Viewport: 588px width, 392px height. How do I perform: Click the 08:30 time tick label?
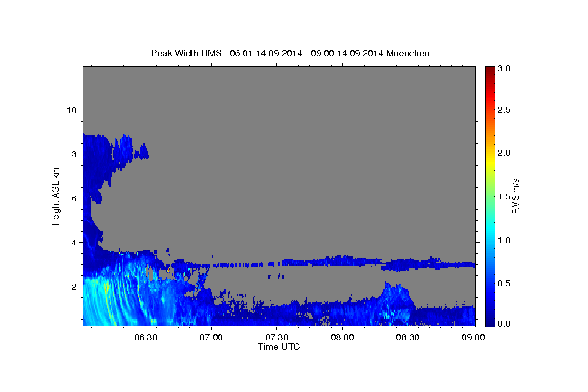tap(408, 337)
